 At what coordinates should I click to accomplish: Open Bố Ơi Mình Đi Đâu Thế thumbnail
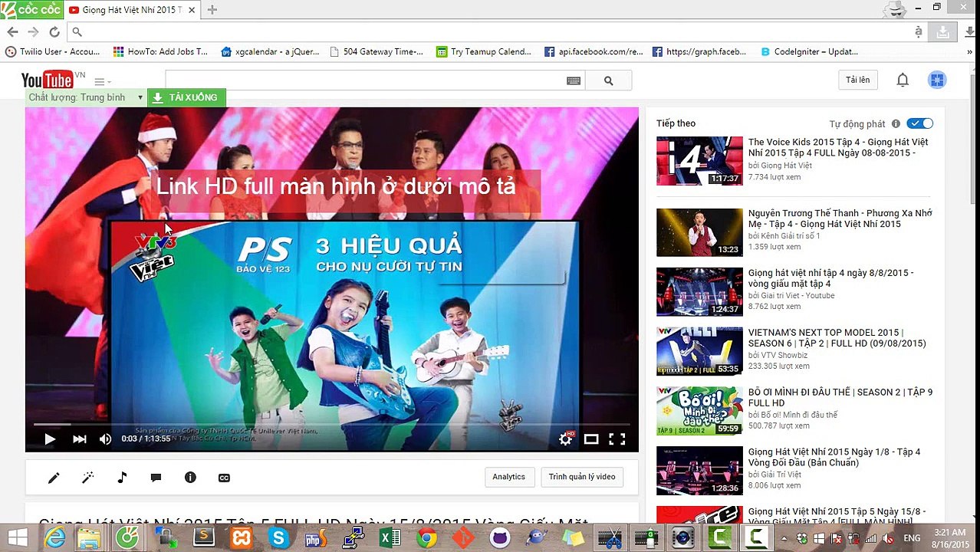699,411
